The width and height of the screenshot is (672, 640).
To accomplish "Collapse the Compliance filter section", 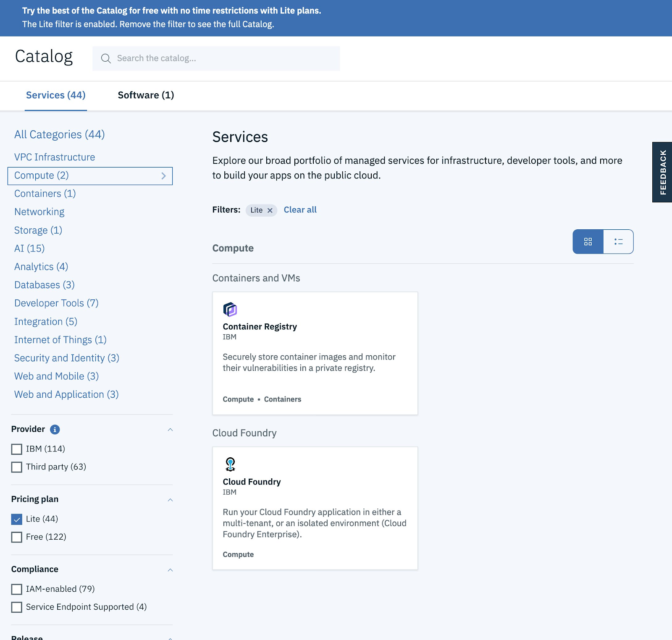I will (x=170, y=569).
